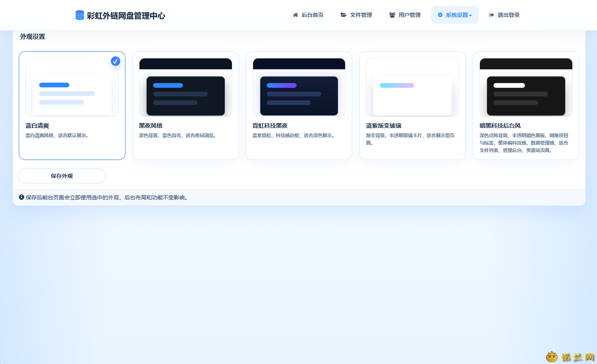The height and width of the screenshot is (364, 597).
Task: Go to 文件管理 in the navigation
Action: [x=356, y=15]
